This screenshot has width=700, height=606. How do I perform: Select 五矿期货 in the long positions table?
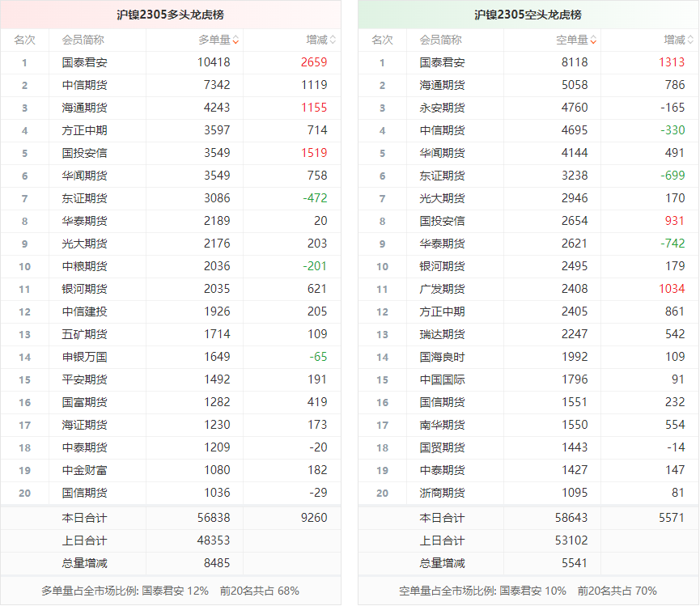84,334
